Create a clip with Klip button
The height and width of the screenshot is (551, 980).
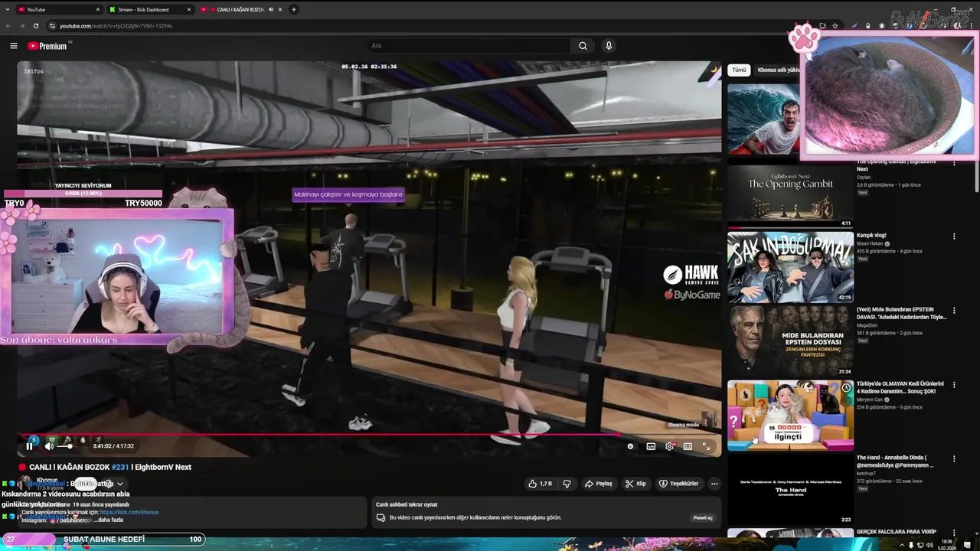635,484
